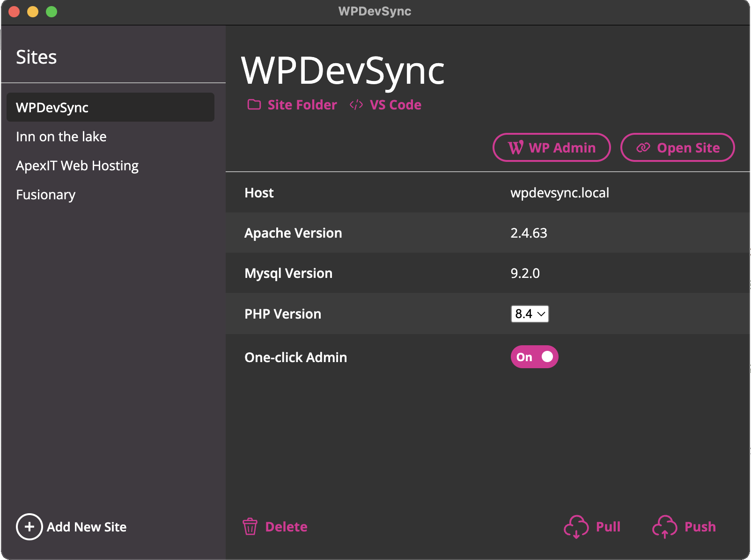Click the WPDevSync window title bar text
751x560 pixels.
375,11
